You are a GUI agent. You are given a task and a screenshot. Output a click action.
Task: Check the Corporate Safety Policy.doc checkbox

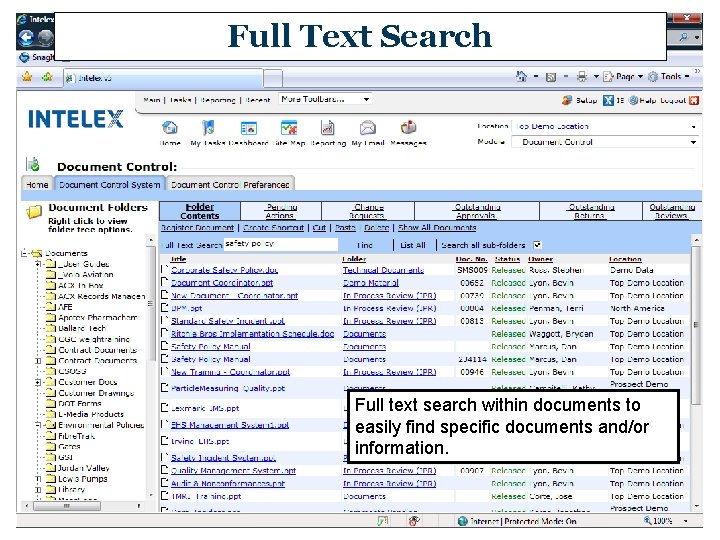point(164,270)
